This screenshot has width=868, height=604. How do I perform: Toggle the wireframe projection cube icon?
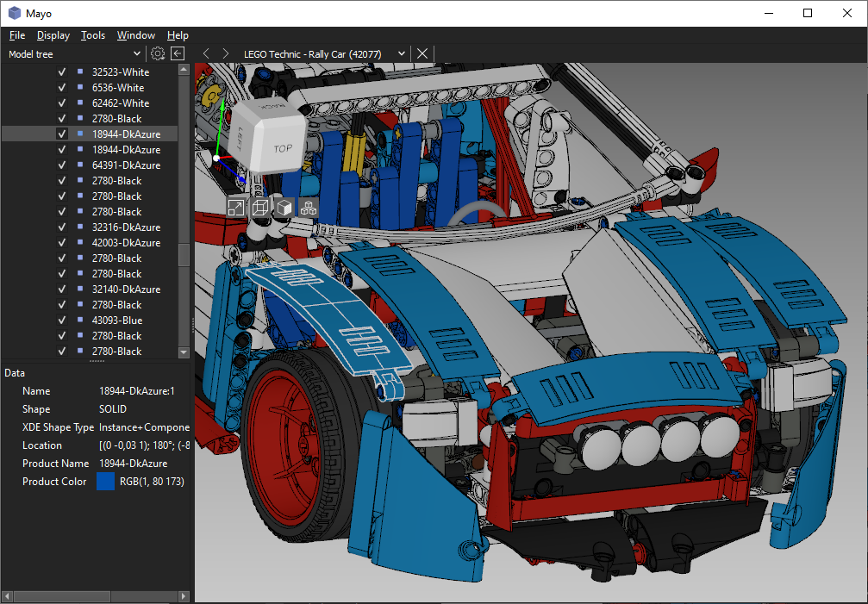(260, 208)
